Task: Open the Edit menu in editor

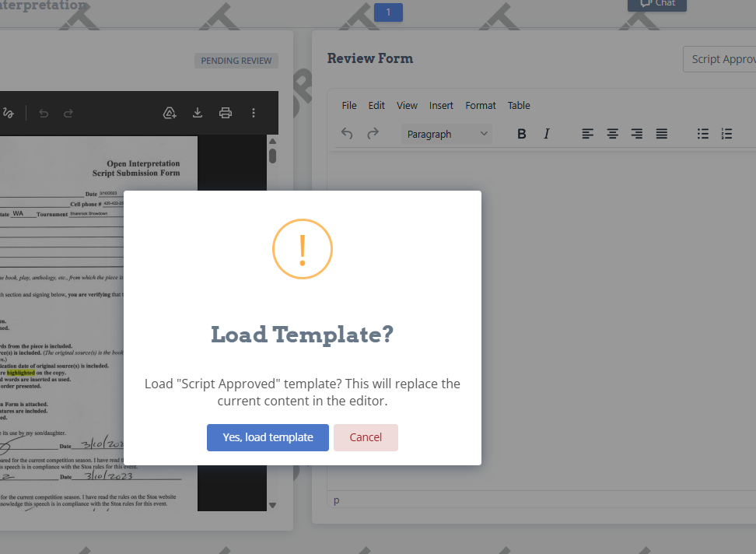Action: tap(376, 106)
